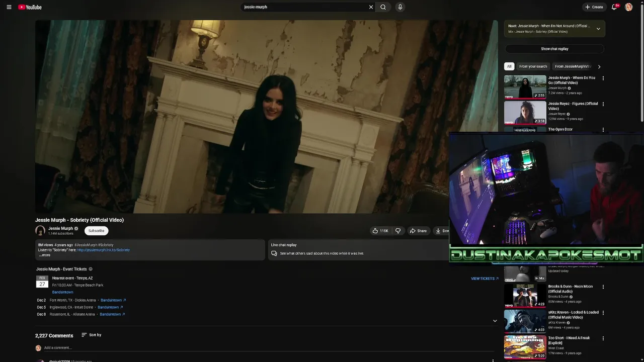Open the YouTube hamburger guide menu

[x=9, y=7]
